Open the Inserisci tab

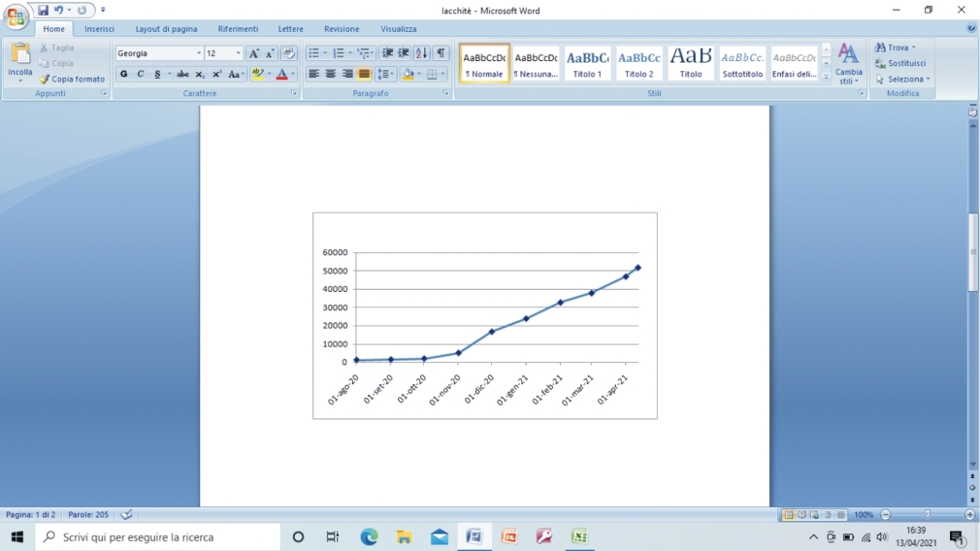click(x=99, y=29)
